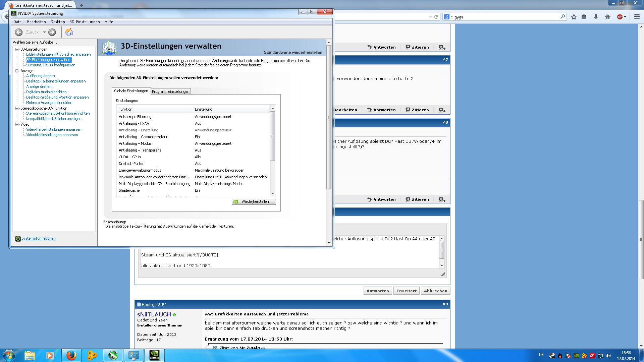Open the history dropdown arrow beside Zurück
Image resolution: width=644 pixels, height=362 pixels.
44,32
